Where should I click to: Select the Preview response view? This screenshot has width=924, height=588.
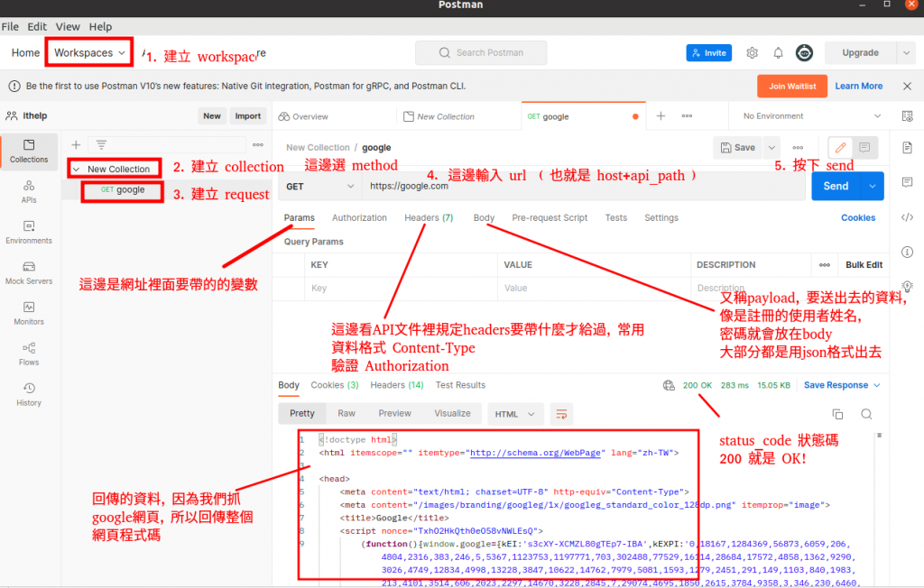(x=394, y=414)
